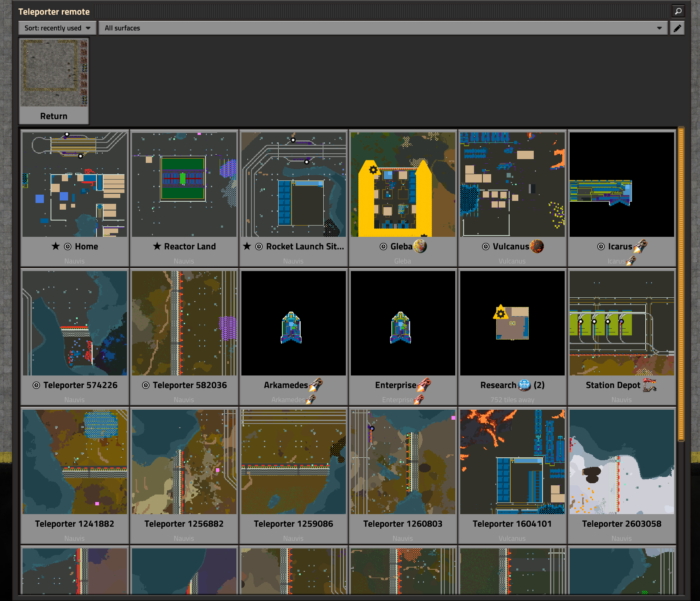Click the Teleporter 2603058 label

[x=622, y=524]
